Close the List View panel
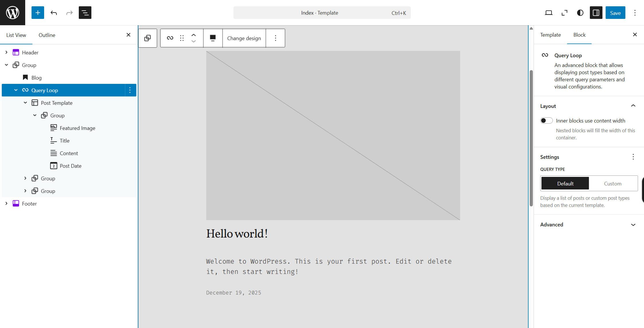Image resolution: width=644 pixels, height=328 pixels. [128, 35]
